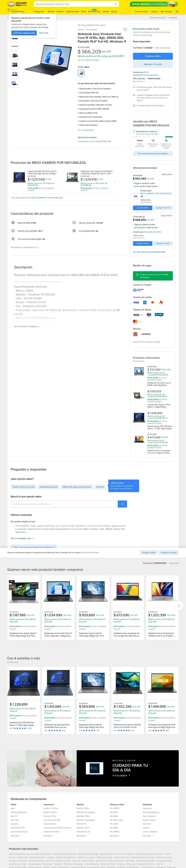This screenshot has width=186, height=868.
Task: Select the 'Garantía' question chip
Action: (100, 487)
